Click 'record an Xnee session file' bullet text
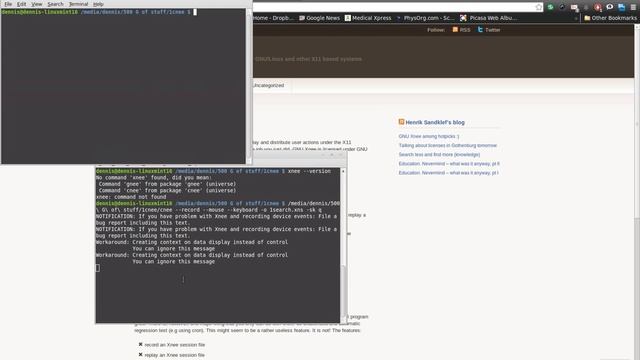Image resolution: width=640 pixels, height=360 pixels. coord(175,345)
